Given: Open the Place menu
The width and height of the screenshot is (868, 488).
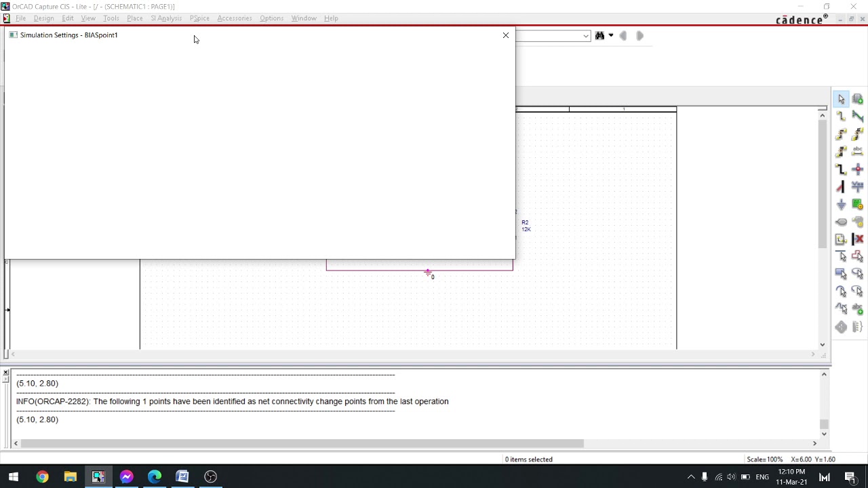Looking at the screenshot, I should (x=135, y=18).
